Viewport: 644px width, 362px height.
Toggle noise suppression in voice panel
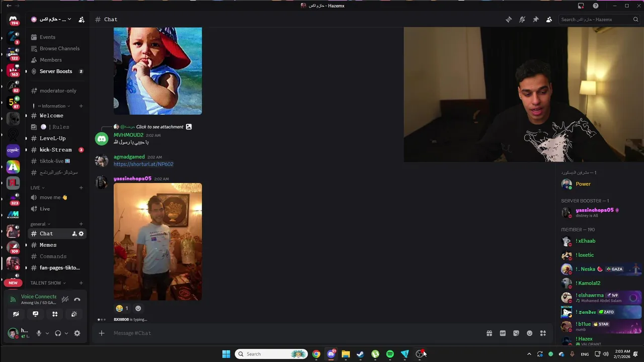(x=65, y=300)
